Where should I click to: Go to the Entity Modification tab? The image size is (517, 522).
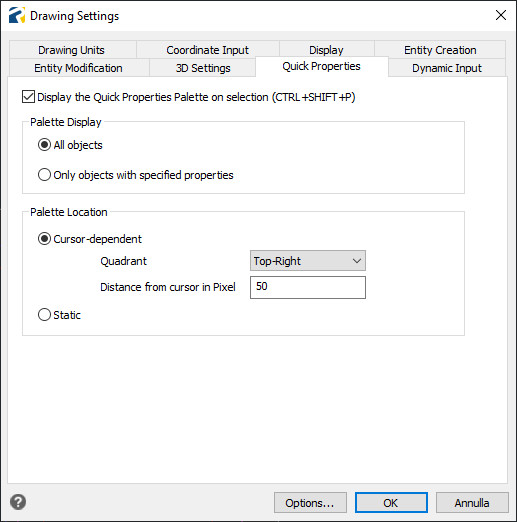pos(78,68)
